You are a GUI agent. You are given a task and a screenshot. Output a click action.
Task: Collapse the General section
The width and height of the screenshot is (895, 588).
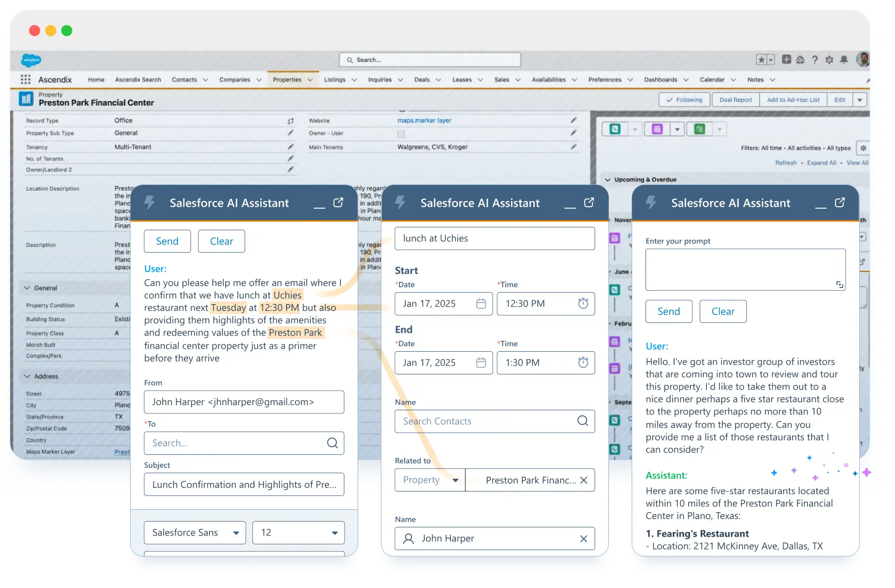tap(27, 288)
